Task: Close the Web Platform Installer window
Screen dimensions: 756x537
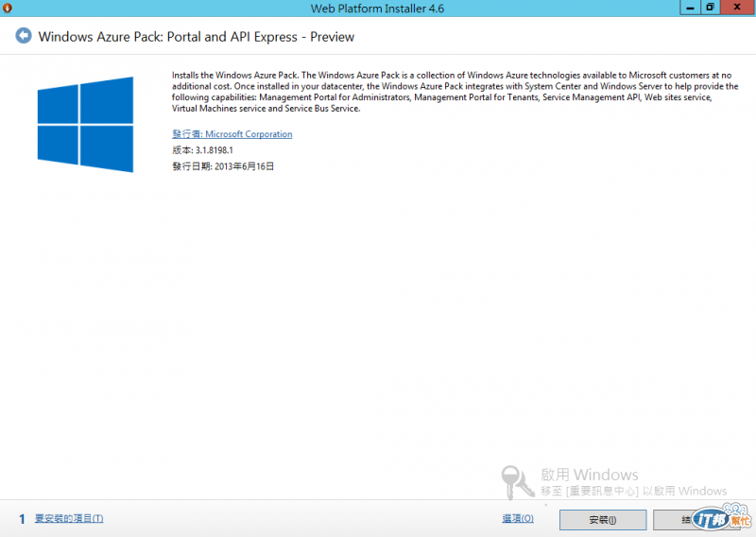Action: 737,8
